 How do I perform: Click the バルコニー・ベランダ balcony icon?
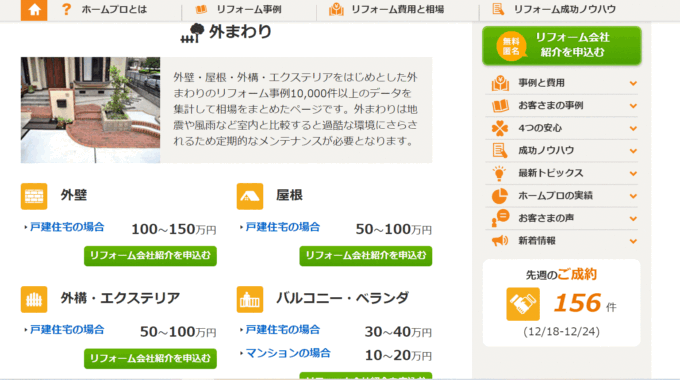250,299
